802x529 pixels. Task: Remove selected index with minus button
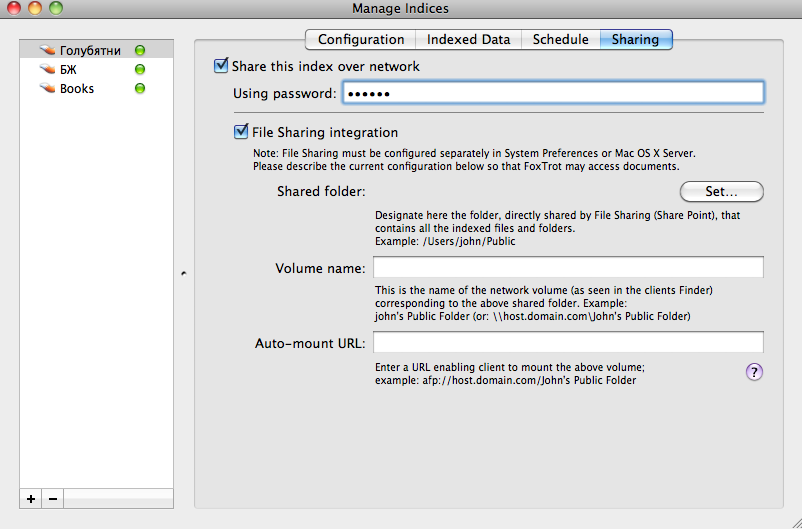[53, 497]
